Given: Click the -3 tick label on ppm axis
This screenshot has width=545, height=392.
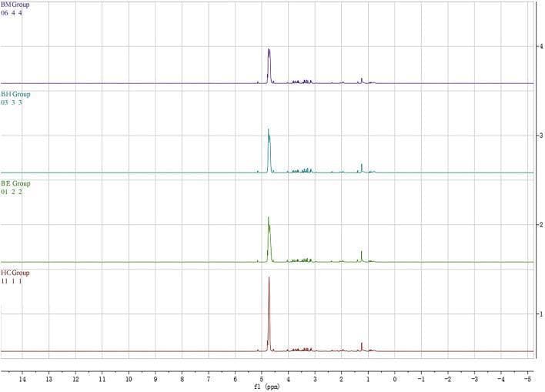Looking at the screenshot, I should click(x=473, y=379).
